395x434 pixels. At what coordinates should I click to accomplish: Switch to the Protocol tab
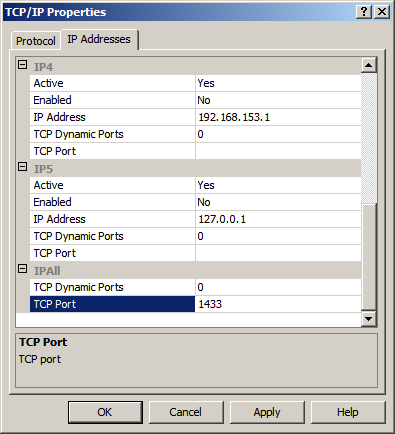point(36,41)
